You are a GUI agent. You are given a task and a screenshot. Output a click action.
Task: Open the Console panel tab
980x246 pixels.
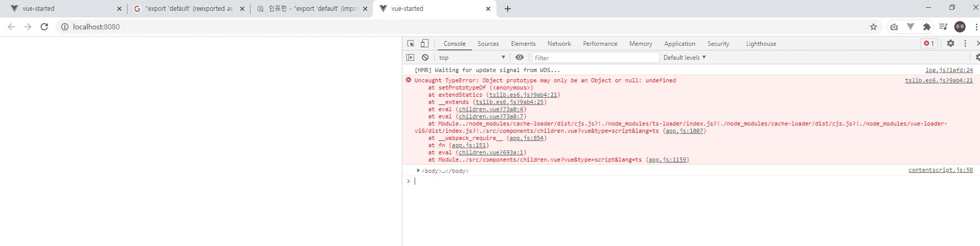coord(455,44)
